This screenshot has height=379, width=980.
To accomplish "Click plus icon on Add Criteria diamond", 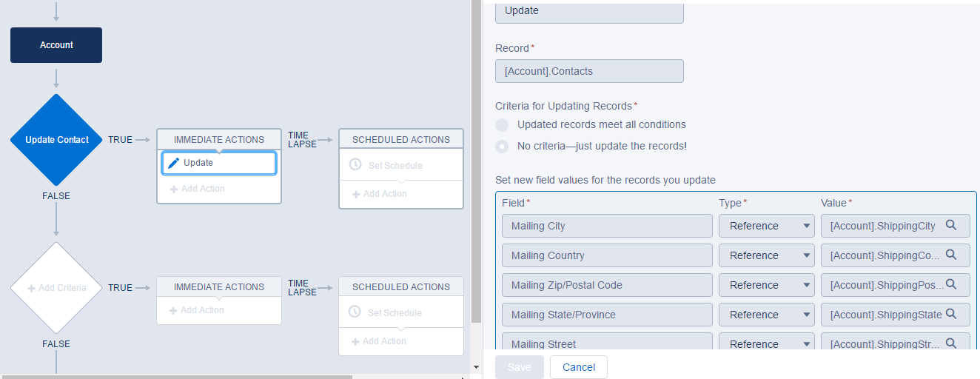I will (31, 288).
